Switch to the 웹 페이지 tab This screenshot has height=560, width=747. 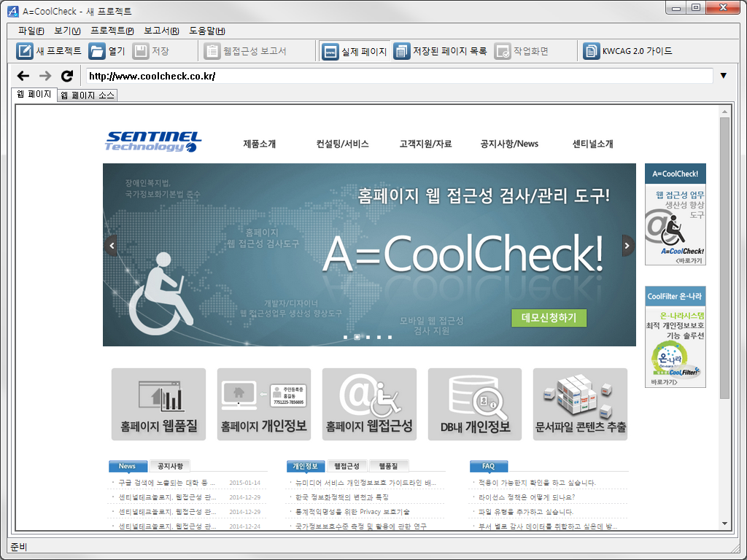tap(34, 94)
